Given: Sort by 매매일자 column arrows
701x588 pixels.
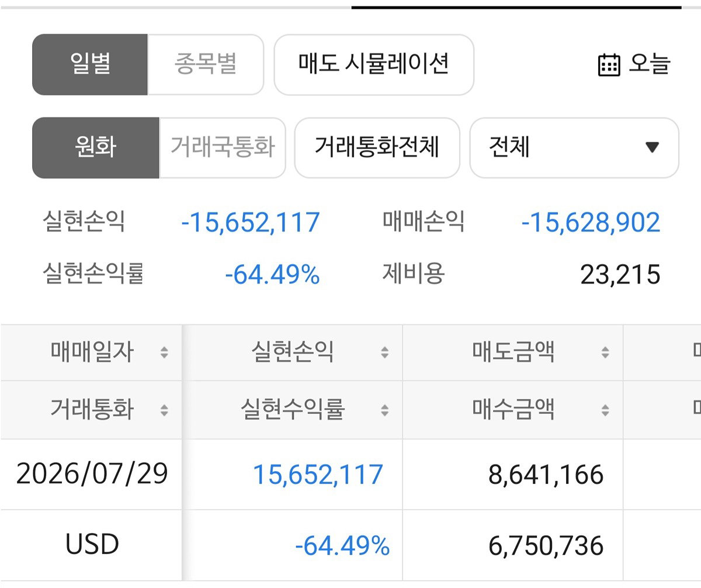Looking at the screenshot, I should point(164,352).
